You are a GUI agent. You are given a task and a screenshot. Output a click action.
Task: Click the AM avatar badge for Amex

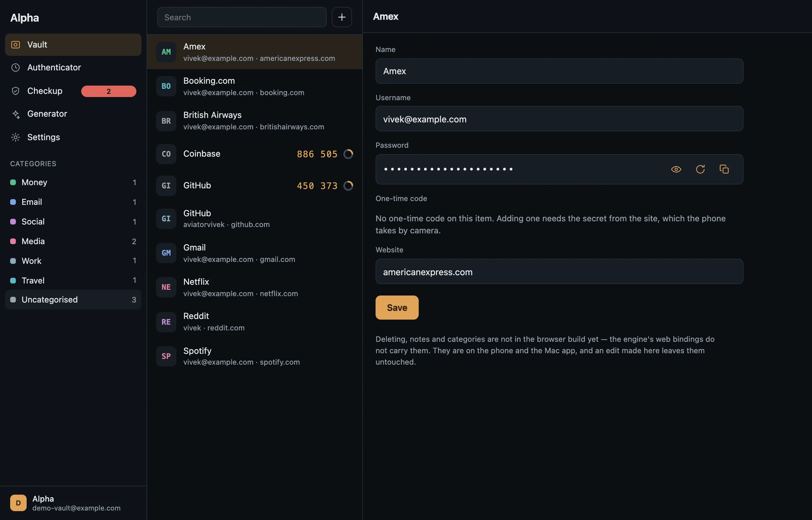click(166, 52)
